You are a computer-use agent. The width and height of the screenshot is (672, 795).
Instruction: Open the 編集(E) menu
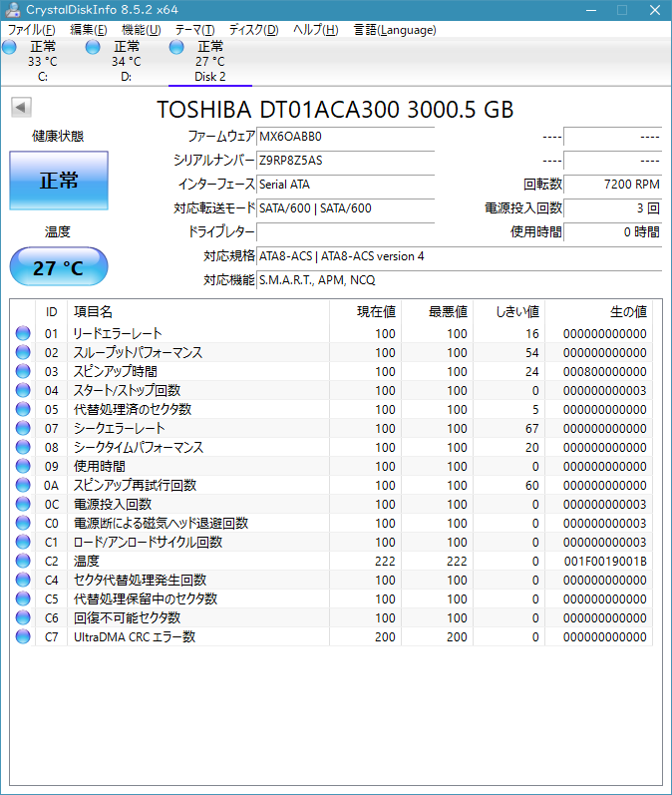pos(89,30)
